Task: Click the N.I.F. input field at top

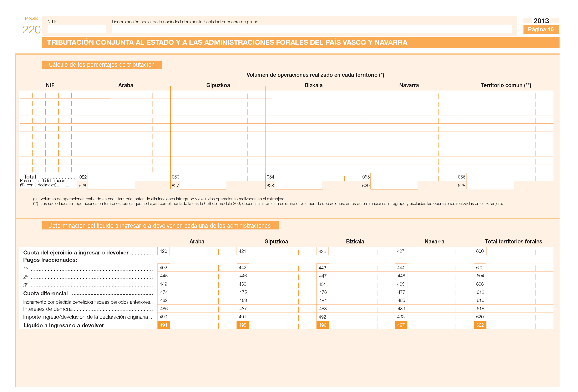Action: point(77,29)
